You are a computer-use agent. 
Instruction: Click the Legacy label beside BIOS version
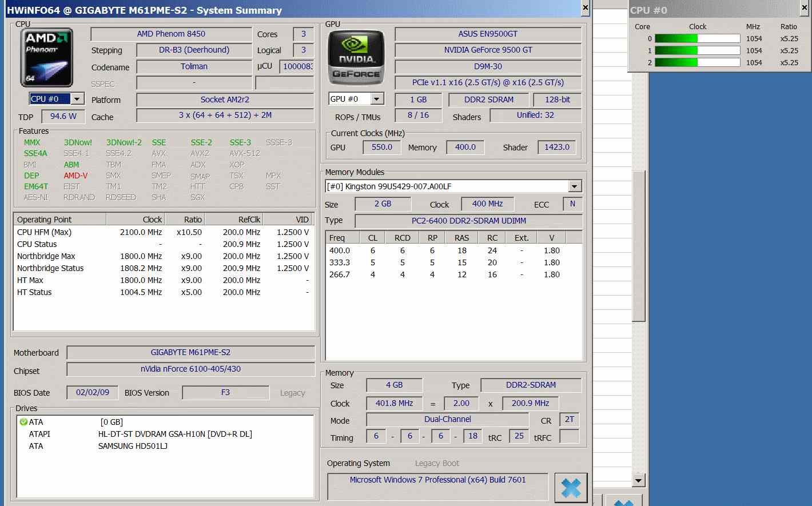click(x=292, y=393)
